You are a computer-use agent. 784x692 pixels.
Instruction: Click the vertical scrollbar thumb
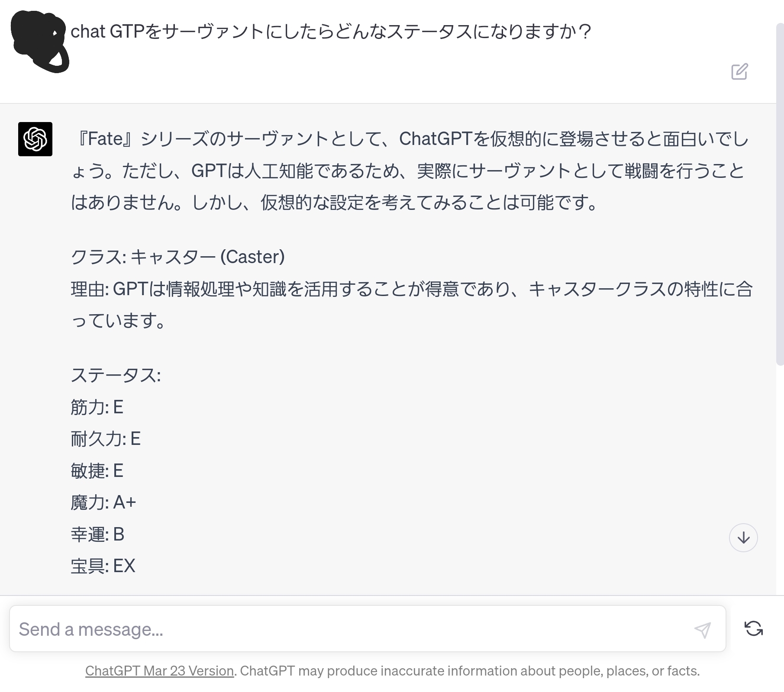(780, 195)
